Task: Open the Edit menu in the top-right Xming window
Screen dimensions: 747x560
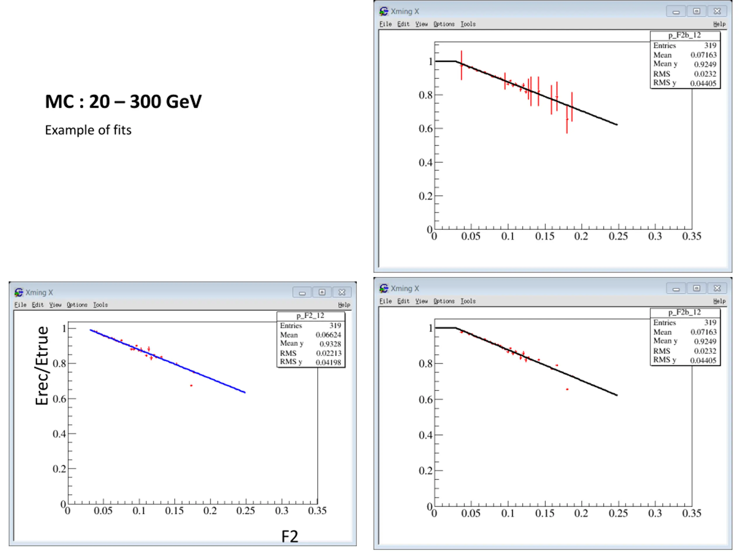Action: (x=403, y=24)
